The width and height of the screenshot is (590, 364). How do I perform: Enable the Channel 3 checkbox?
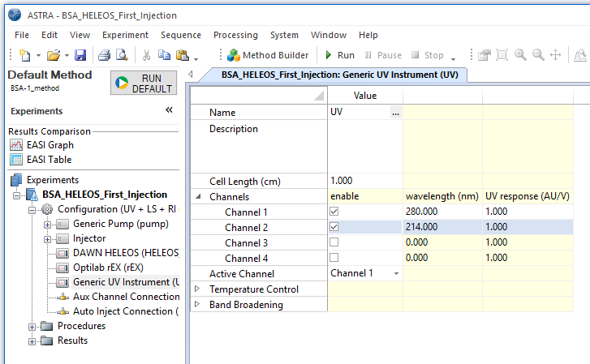coord(334,243)
